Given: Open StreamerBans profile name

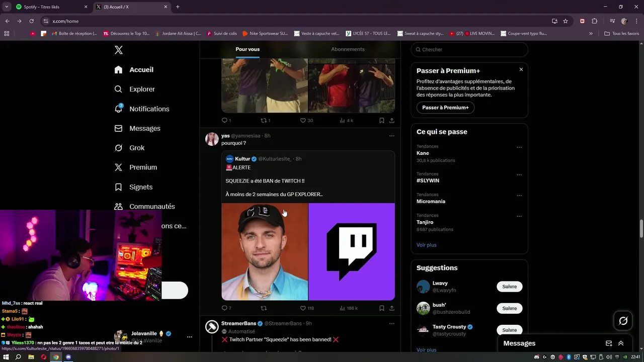Looking at the screenshot, I should pos(238,323).
